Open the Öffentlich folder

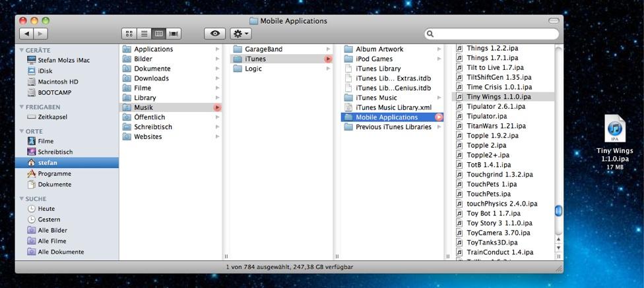pos(171,117)
